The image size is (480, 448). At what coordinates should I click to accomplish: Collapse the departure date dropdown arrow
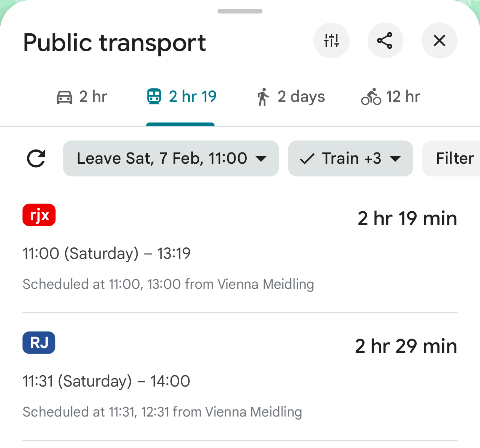(261, 158)
